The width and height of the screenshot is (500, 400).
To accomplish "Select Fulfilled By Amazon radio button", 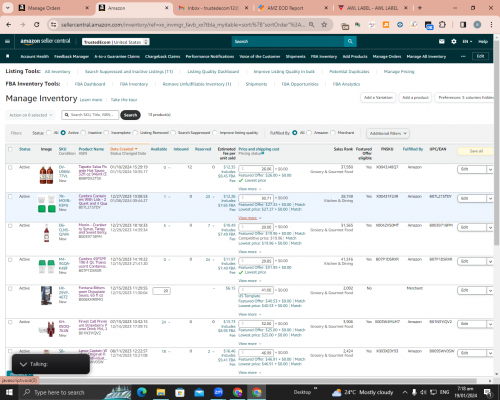I will click(309, 133).
